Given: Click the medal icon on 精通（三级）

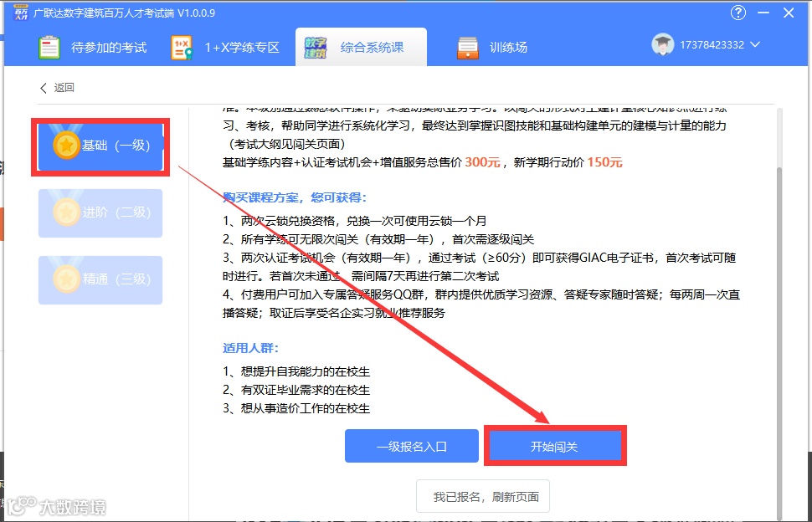Looking at the screenshot, I should click(66, 279).
